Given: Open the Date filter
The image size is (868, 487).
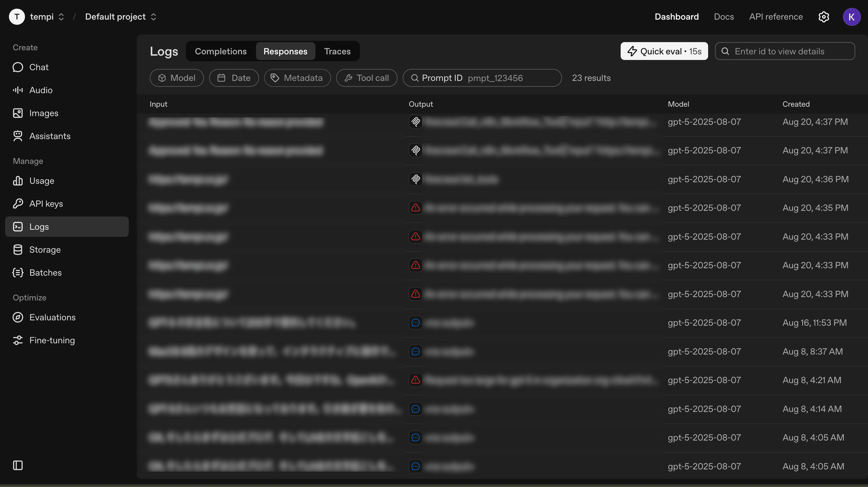Looking at the screenshot, I should [x=234, y=78].
